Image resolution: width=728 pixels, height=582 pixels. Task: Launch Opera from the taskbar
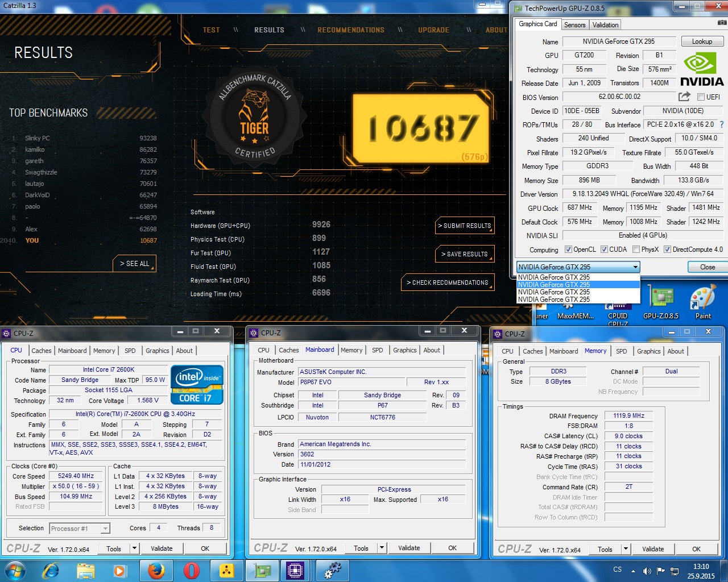point(192,570)
